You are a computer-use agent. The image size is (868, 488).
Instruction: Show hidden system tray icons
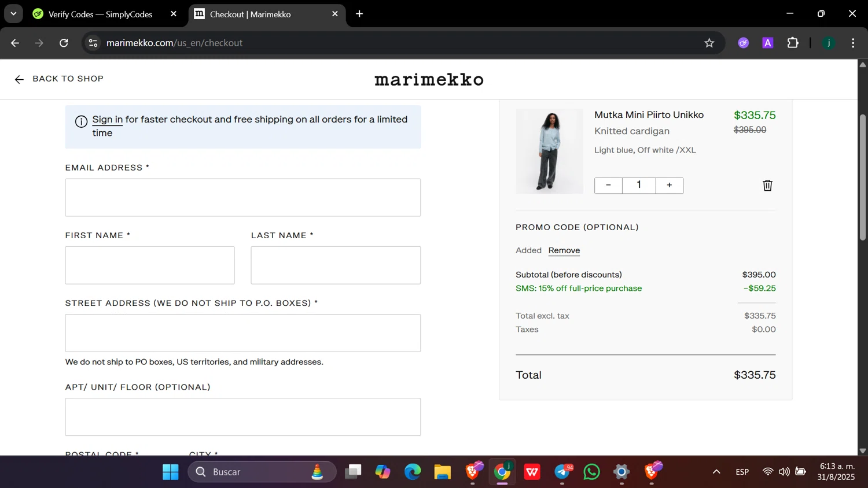[716, 472]
